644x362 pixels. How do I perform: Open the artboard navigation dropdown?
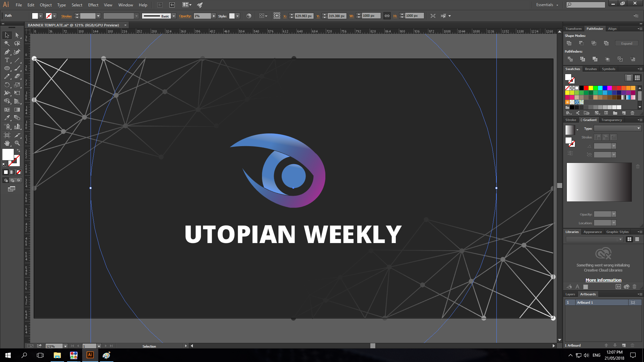99,346
